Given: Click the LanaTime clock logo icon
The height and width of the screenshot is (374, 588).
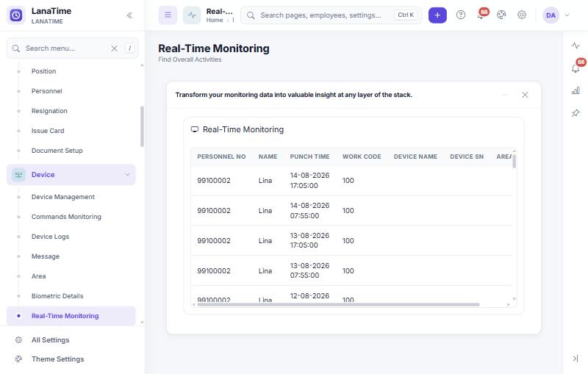Looking at the screenshot, I should [16, 15].
